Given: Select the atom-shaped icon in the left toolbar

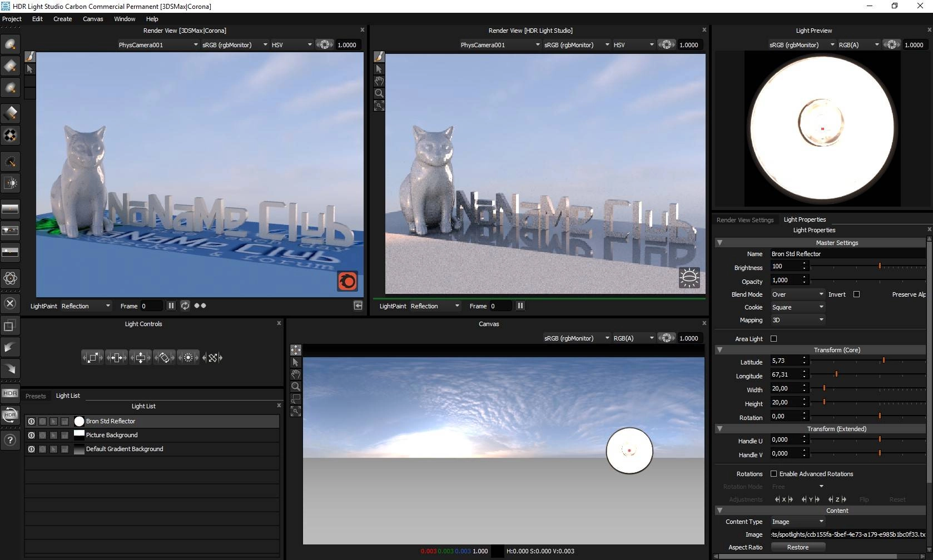Looking at the screenshot, I should pos(10,278).
